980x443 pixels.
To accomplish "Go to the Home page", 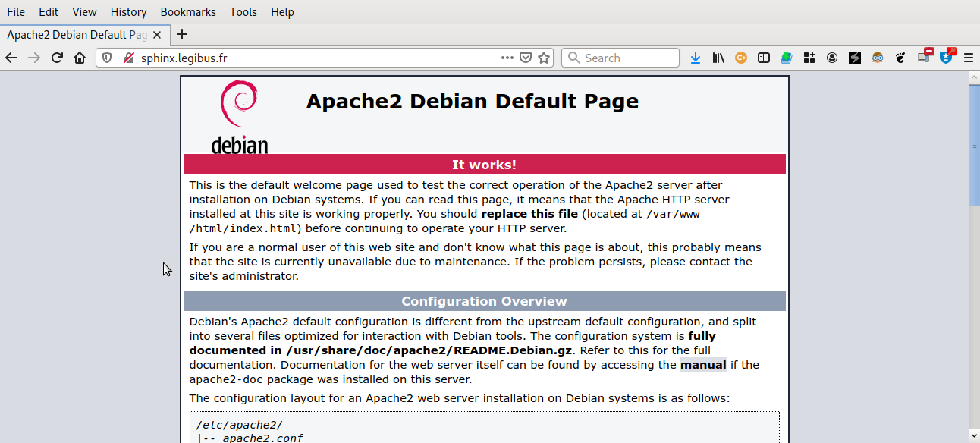I will (x=80, y=58).
